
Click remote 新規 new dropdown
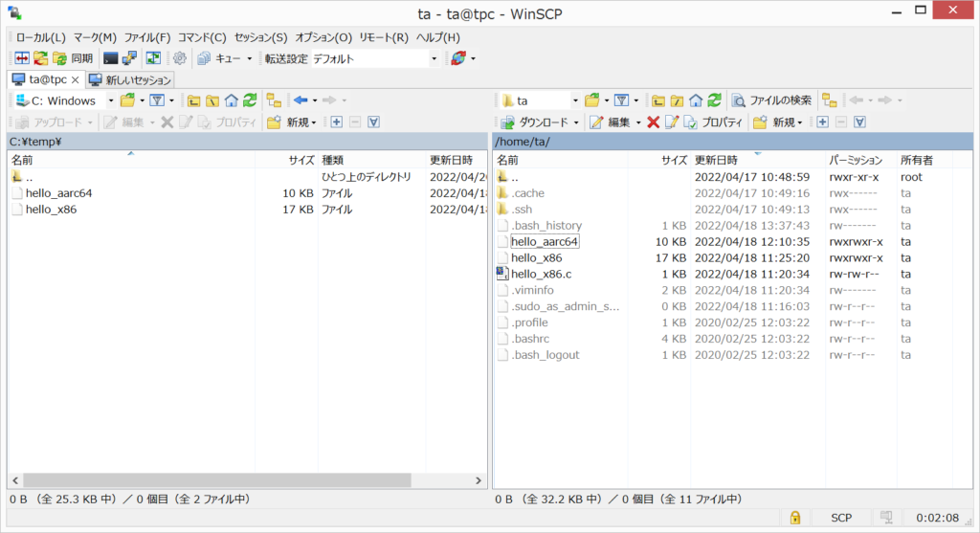[778, 122]
